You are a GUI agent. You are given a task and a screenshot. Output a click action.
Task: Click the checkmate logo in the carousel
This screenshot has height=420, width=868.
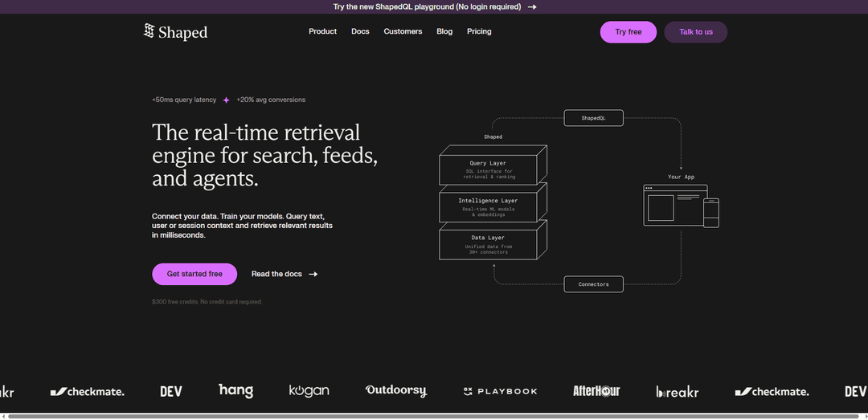(87, 391)
